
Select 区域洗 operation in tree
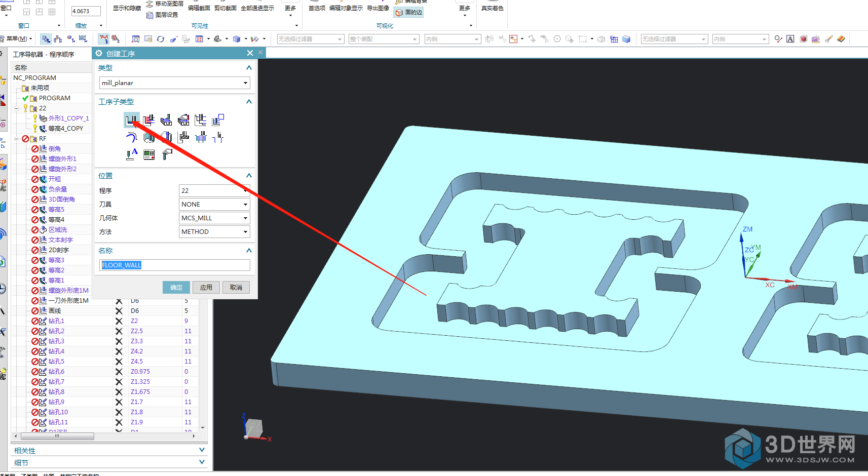(x=57, y=229)
